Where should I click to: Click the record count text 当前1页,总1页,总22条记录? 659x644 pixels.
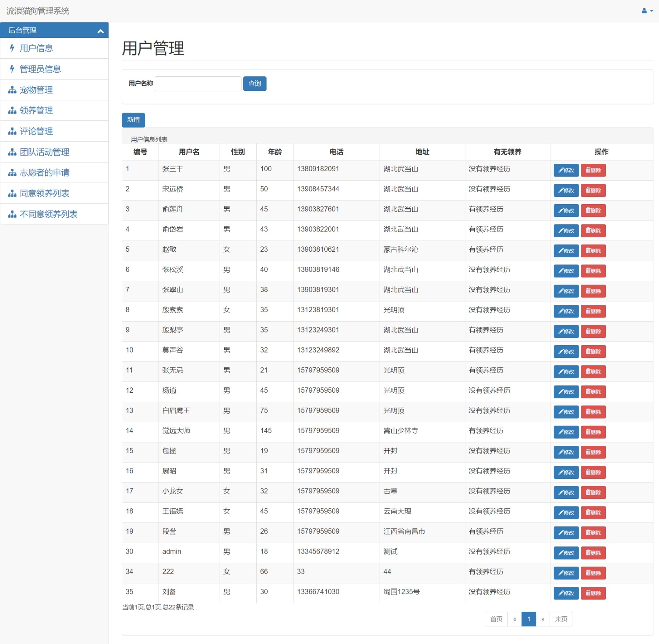pyautogui.click(x=158, y=607)
